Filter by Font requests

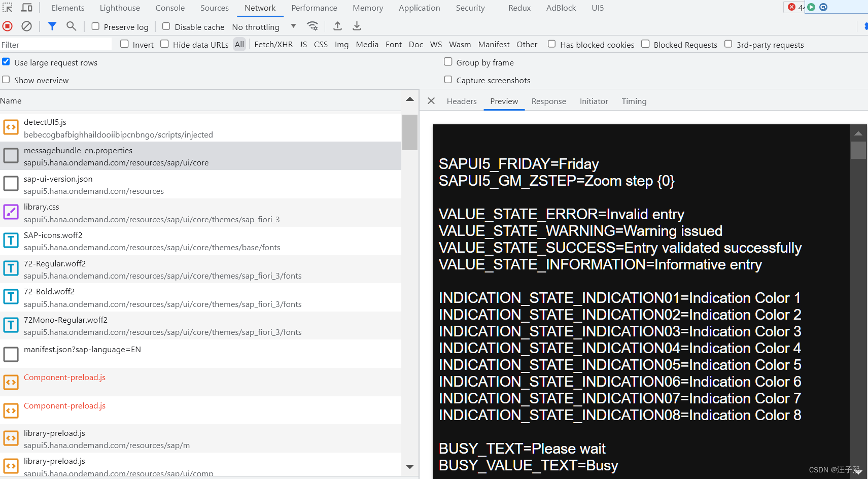coord(394,45)
